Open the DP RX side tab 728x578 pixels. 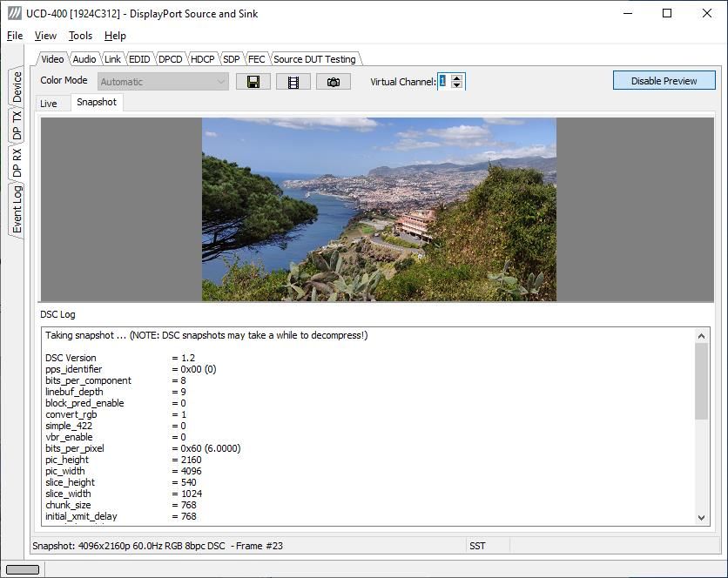[x=17, y=163]
